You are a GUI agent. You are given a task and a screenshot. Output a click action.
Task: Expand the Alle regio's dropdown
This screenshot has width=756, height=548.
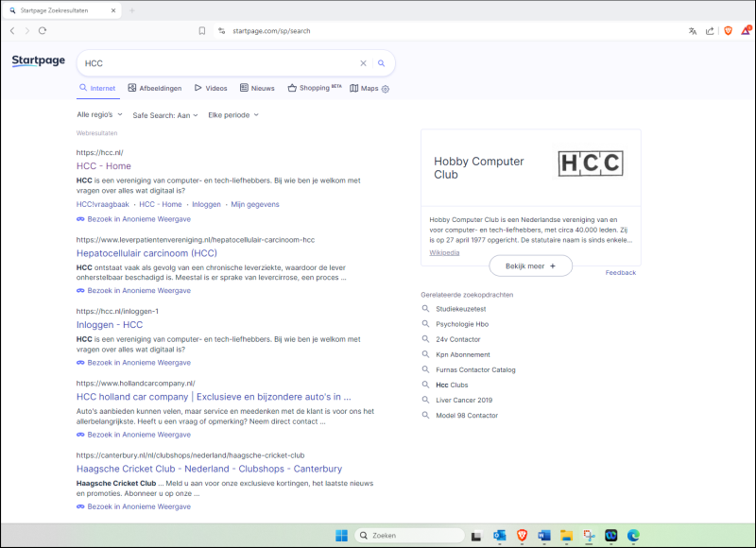100,115
